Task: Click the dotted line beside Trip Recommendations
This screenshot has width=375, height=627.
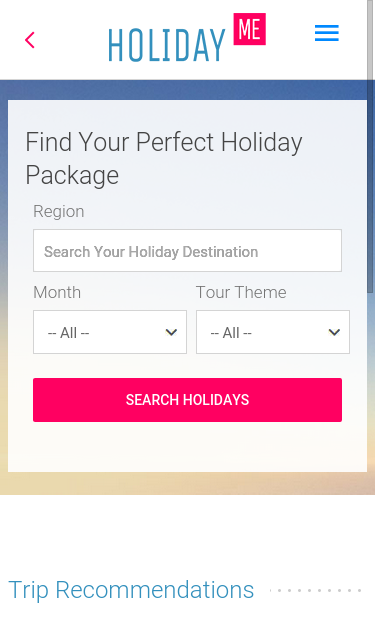Action: [315, 590]
